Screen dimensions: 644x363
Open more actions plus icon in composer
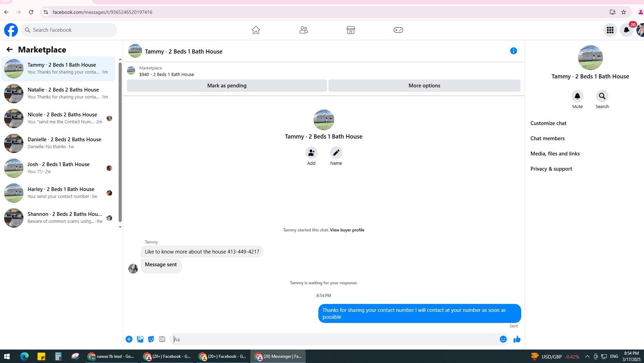pos(129,339)
